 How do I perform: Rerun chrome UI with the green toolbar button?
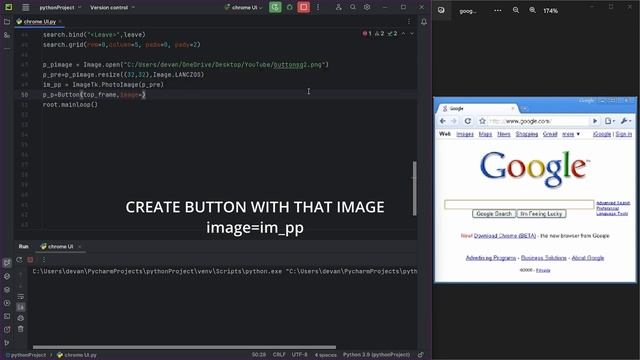(275, 7)
